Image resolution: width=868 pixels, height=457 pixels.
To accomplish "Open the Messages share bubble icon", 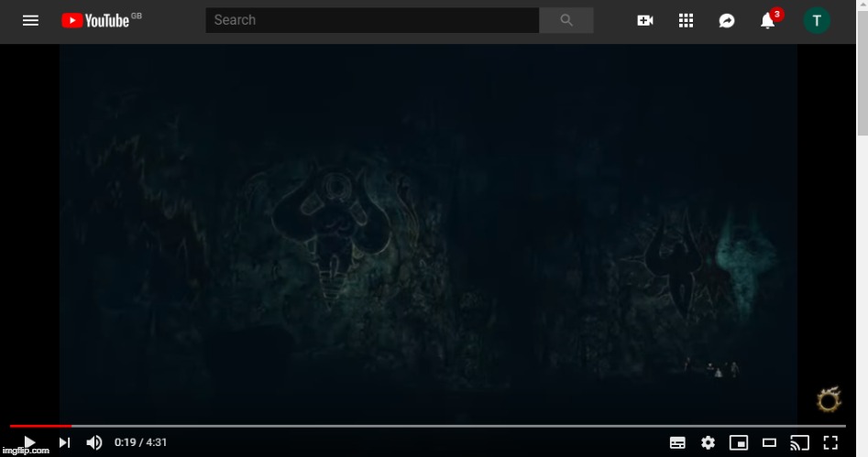I will (726, 20).
